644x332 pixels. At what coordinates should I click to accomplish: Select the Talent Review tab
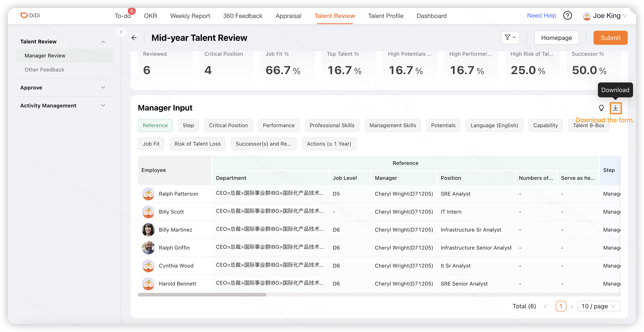(x=335, y=16)
